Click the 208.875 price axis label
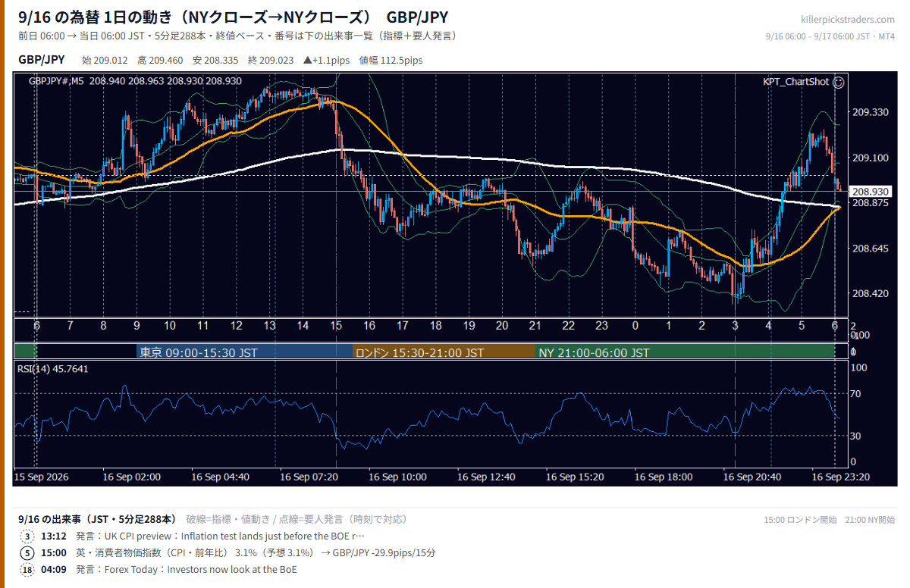The width and height of the screenshot is (910, 588). [870, 203]
